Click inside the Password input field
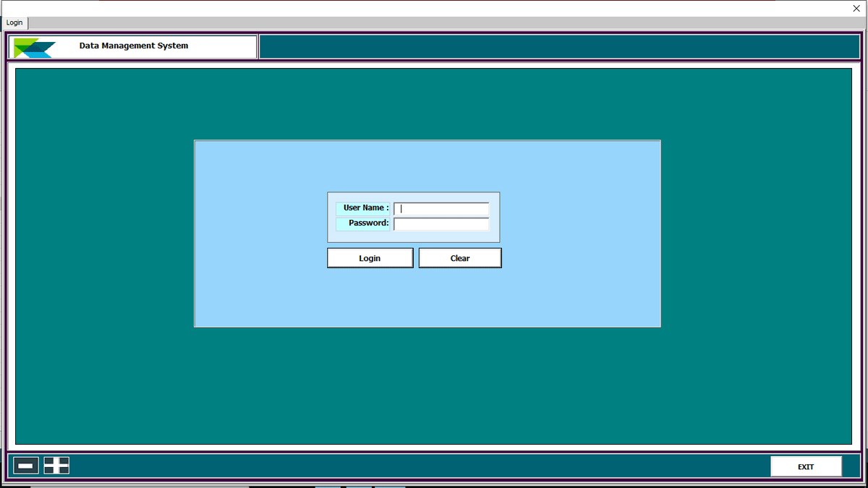Image resolution: width=868 pixels, height=488 pixels. [441, 223]
